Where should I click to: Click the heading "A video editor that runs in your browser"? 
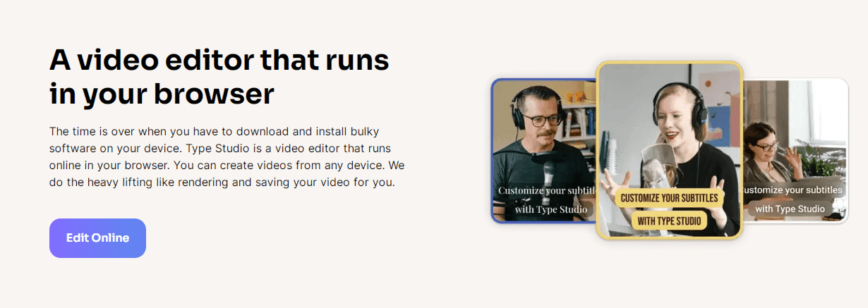click(219, 77)
